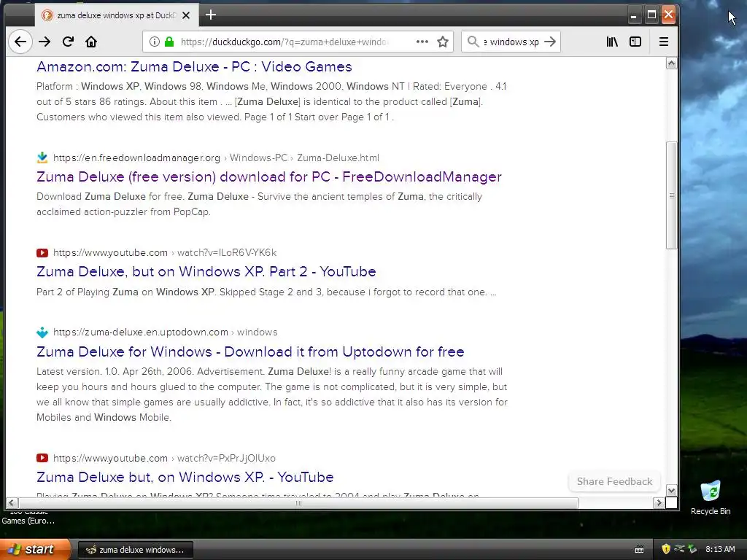The image size is (747, 560).
Task: Click the horizontal scrollbar left arrow
Action: [12, 503]
